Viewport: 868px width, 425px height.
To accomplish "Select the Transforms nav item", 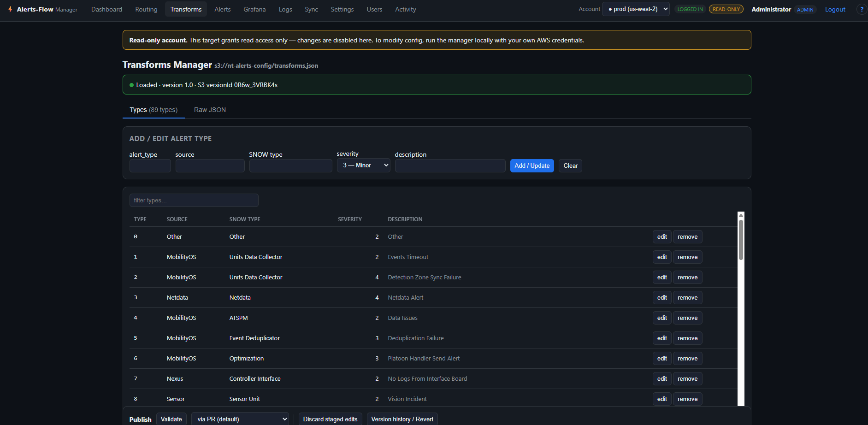I will tap(186, 9).
